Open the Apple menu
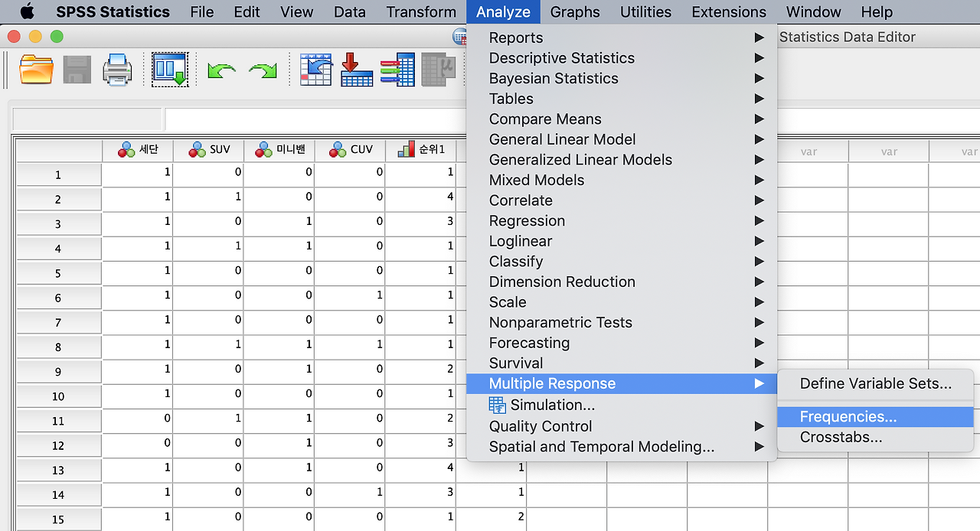980x531 pixels. point(27,11)
